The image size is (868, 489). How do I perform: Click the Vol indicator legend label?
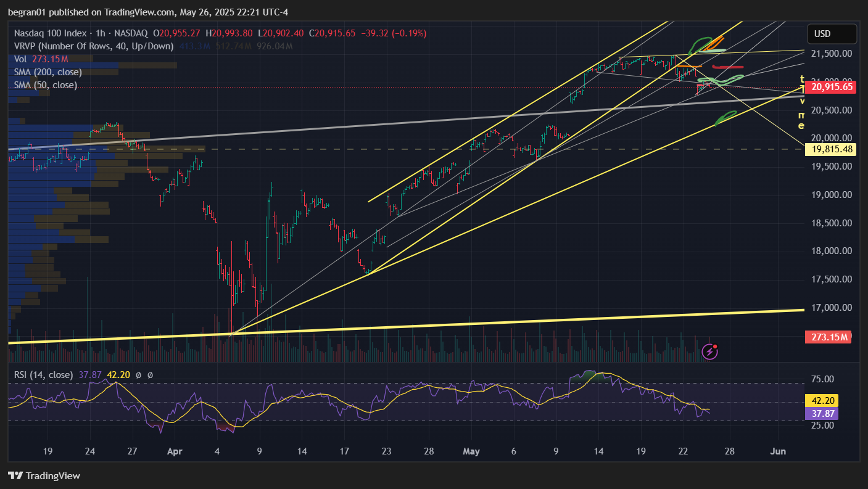pos(20,59)
